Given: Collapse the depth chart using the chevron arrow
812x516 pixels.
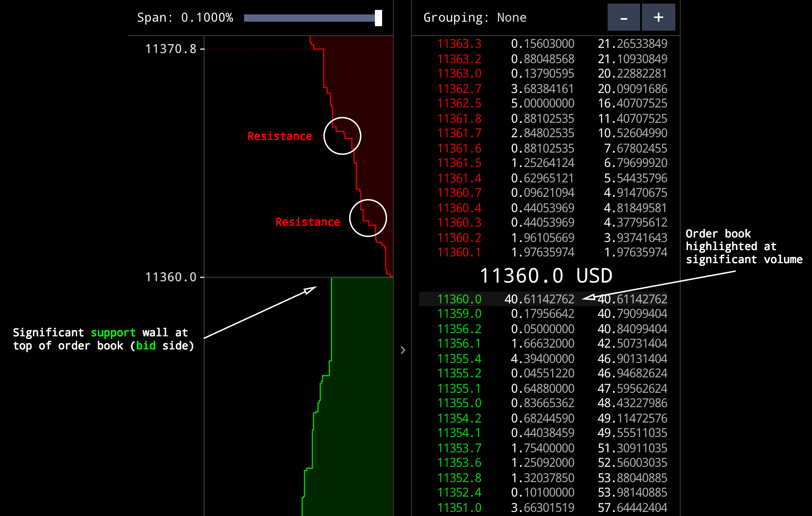Looking at the screenshot, I should click(403, 350).
